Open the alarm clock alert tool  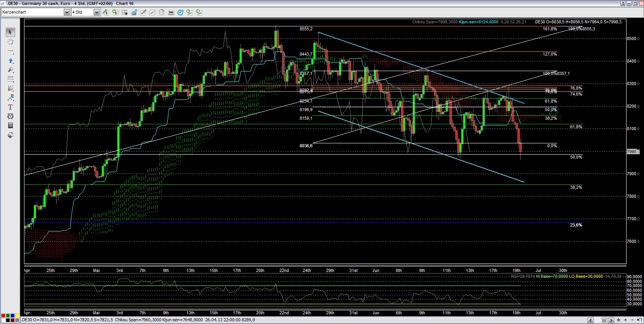pos(10,117)
